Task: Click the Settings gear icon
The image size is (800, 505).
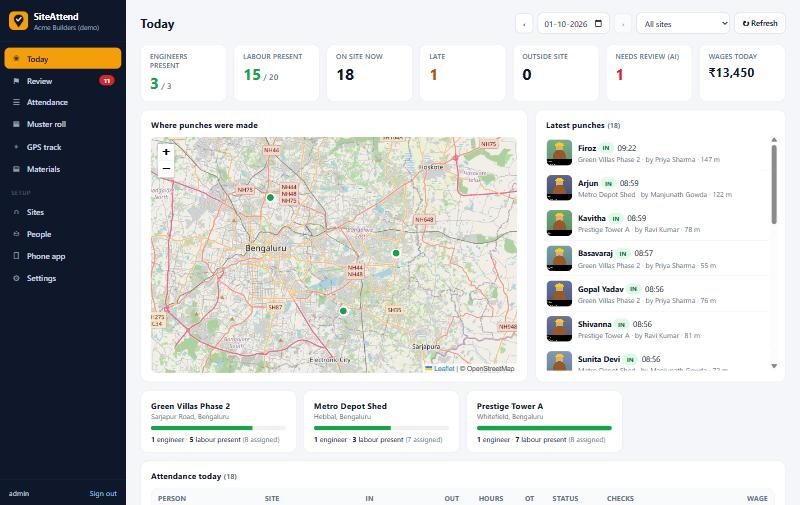Action: pyautogui.click(x=16, y=278)
